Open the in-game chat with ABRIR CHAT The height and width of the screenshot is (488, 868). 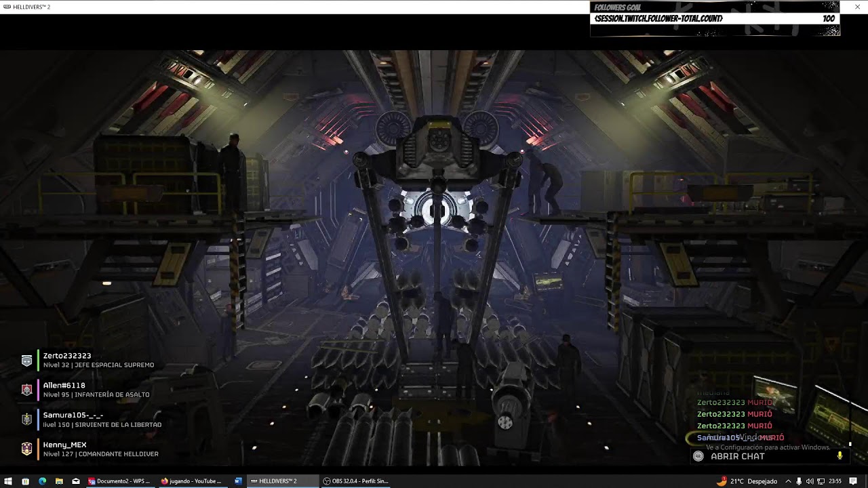[737, 457]
